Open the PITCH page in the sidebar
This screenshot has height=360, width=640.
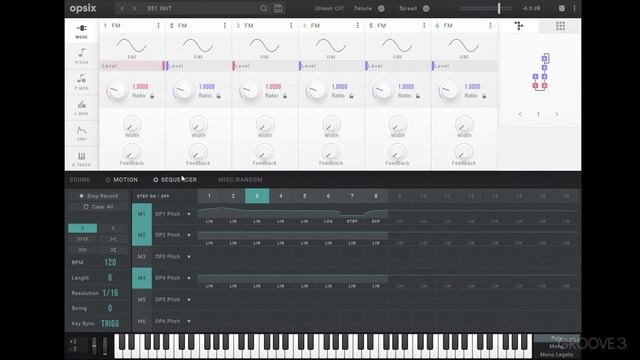82,56
